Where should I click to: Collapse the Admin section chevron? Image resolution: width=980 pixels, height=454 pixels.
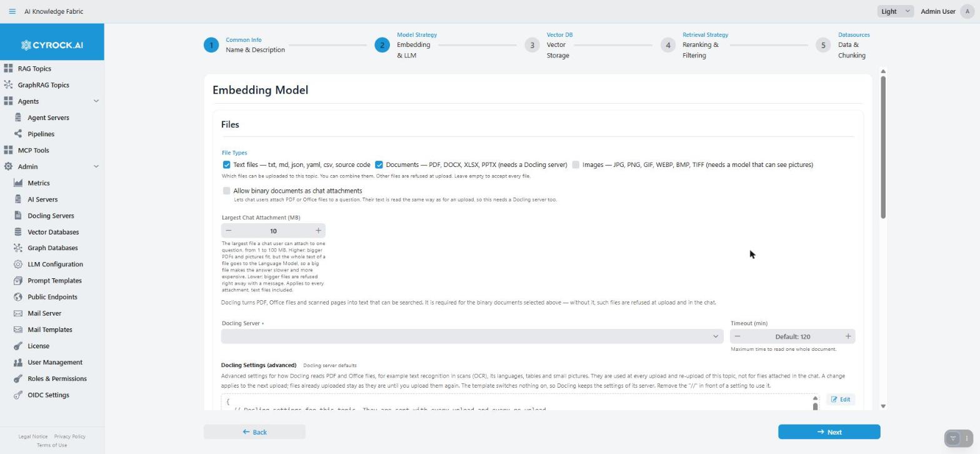point(96,166)
